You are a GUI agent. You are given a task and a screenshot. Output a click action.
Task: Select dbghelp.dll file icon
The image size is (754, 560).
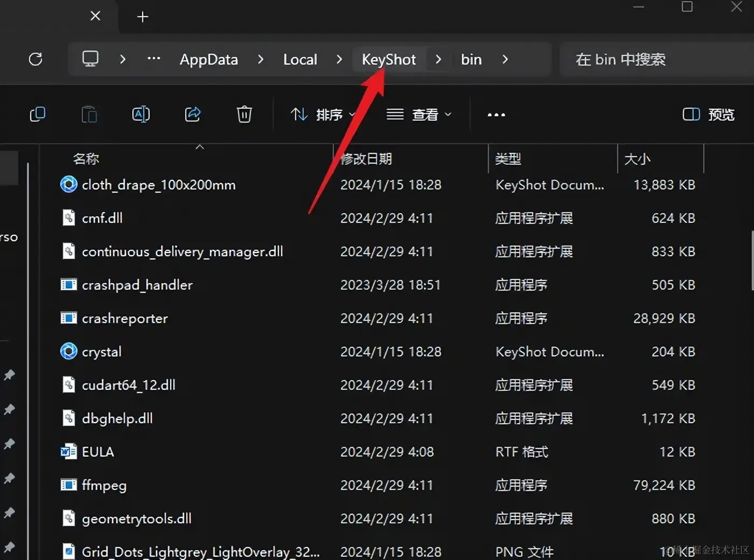[x=68, y=418]
